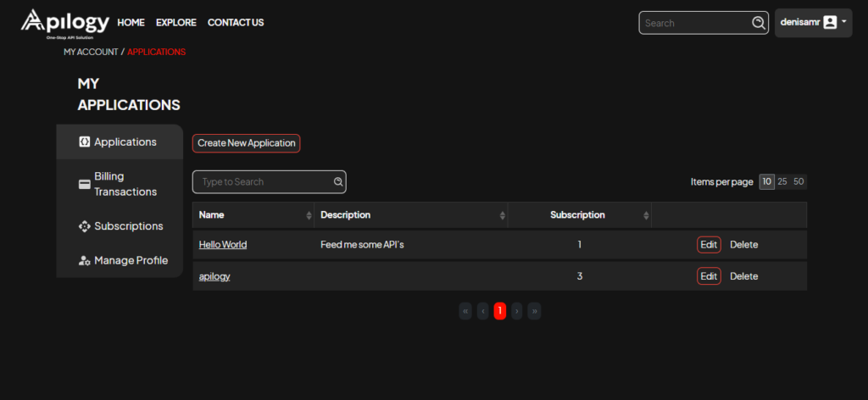Set items per page to 25
This screenshot has width=868, height=400.
[x=782, y=181]
